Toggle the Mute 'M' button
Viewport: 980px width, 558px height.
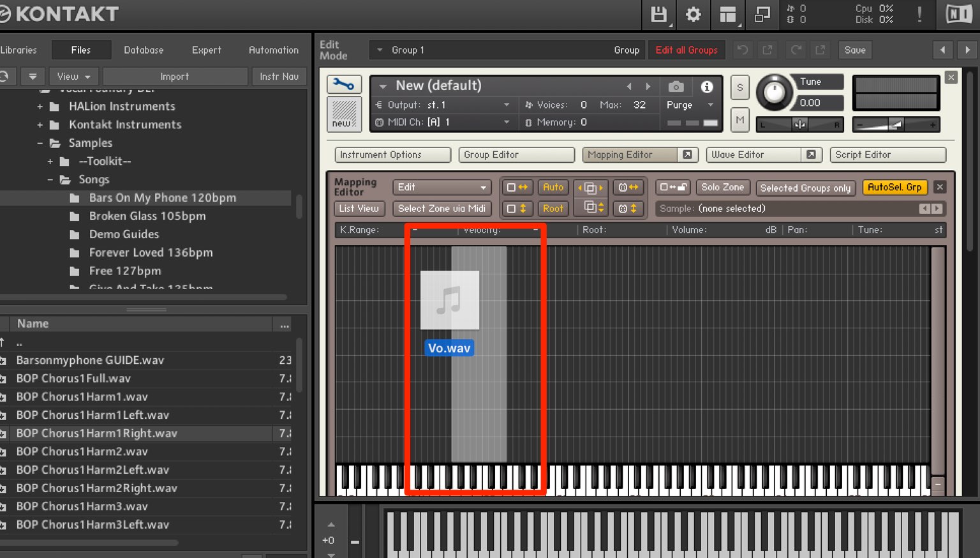[x=740, y=119]
